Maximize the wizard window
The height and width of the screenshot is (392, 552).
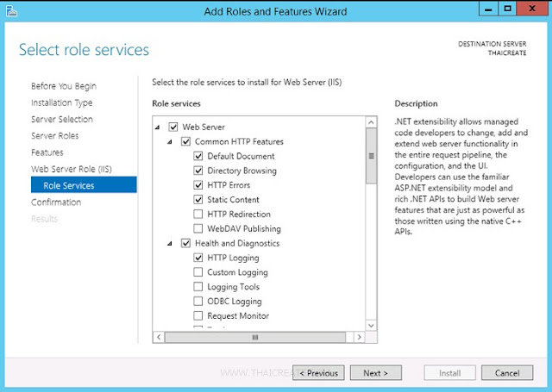click(x=507, y=9)
